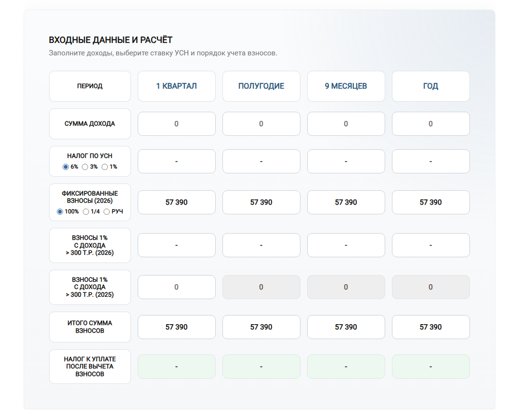Click 2025 1% contributions field for 1 квартал

tap(176, 287)
